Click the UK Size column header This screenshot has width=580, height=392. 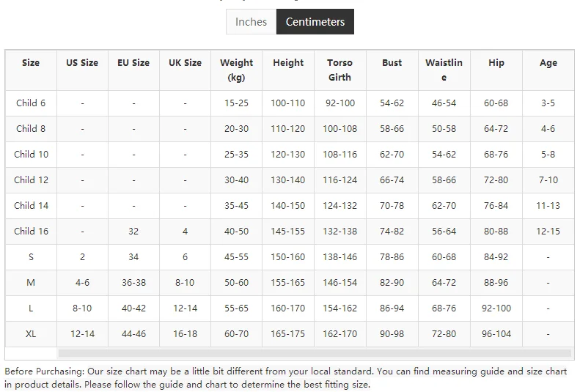tap(185, 63)
